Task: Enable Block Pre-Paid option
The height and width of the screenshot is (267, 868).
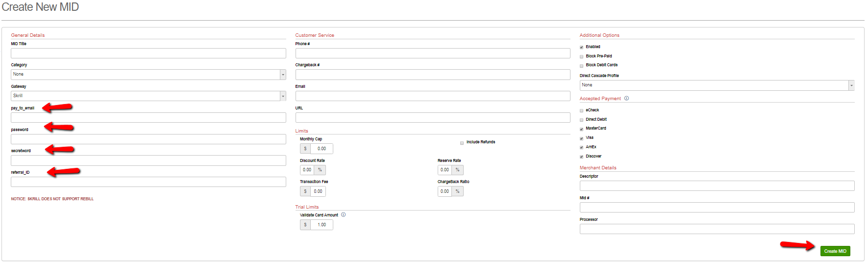Action: [x=582, y=56]
